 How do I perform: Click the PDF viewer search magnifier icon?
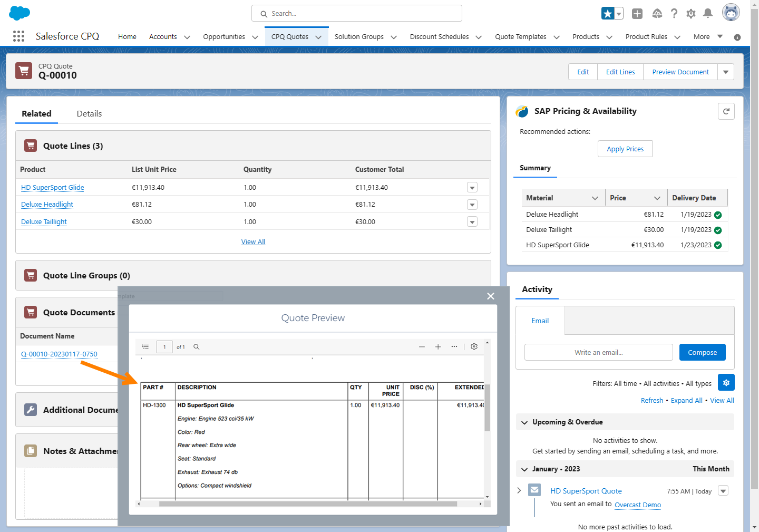pyautogui.click(x=196, y=347)
